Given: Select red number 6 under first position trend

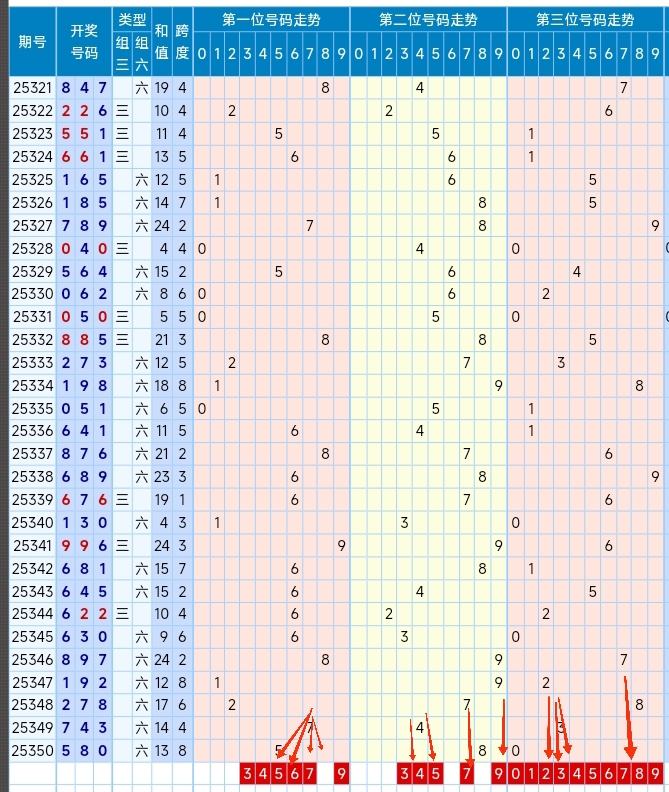Looking at the screenshot, I should [295, 773].
